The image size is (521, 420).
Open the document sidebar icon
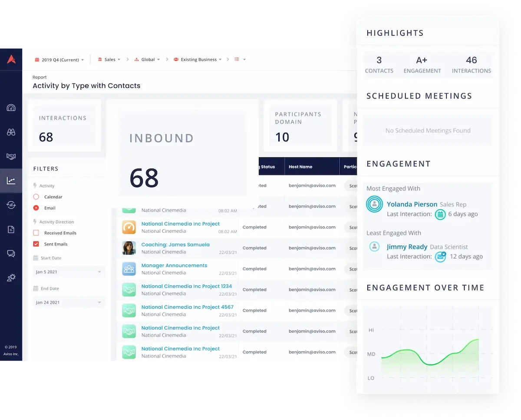[x=11, y=229]
